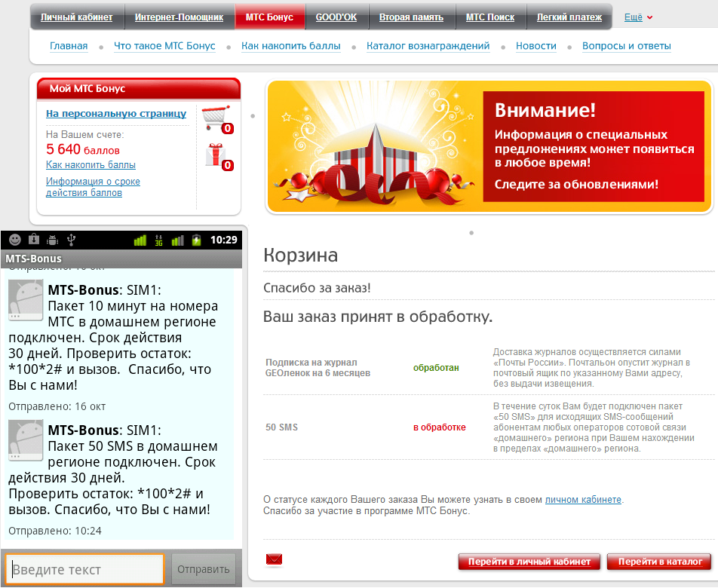The image size is (718, 588).
Task: Select the GOOD'OK tab
Action: (x=336, y=17)
